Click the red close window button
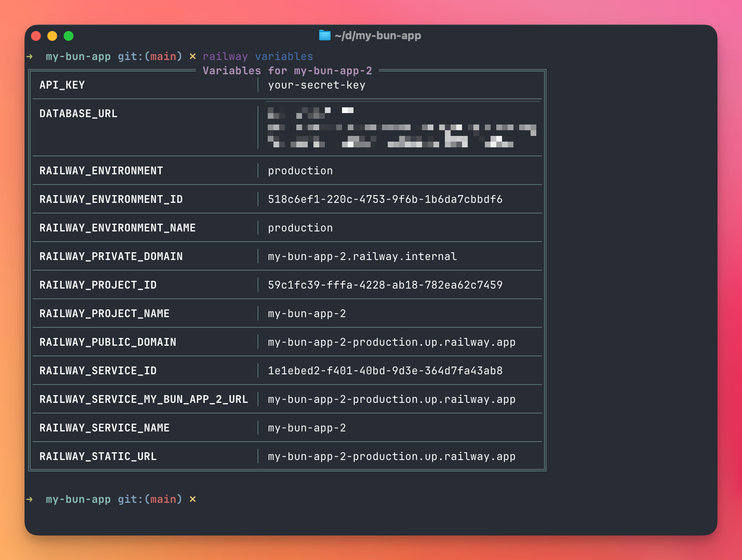The width and height of the screenshot is (742, 560). [x=36, y=36]
